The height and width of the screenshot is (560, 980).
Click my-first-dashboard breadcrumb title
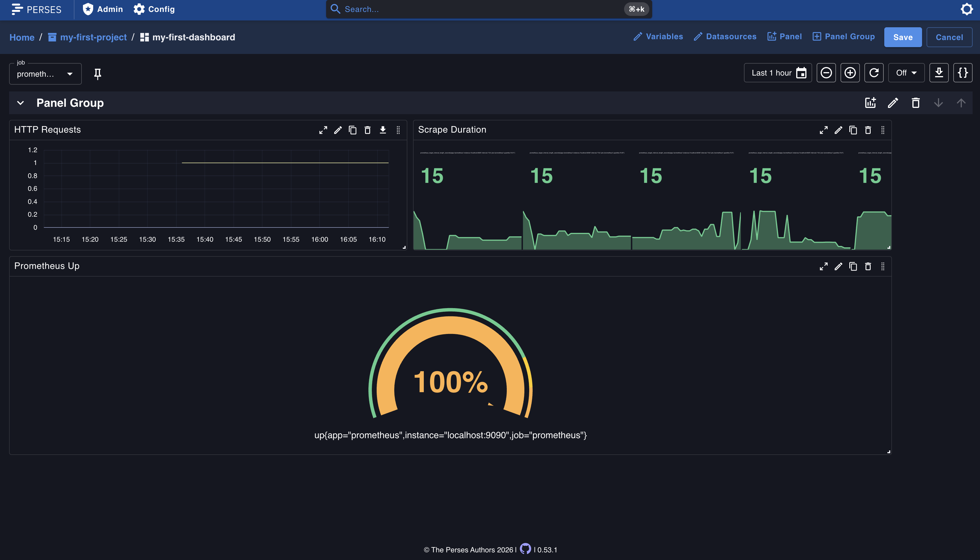click(193, 37)
